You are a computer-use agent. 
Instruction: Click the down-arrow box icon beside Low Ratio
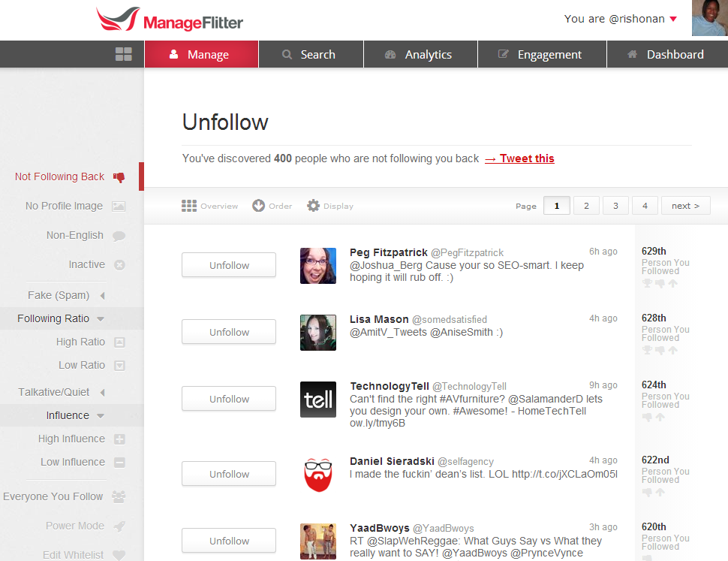pyautogui.click(x=119, y=366)
